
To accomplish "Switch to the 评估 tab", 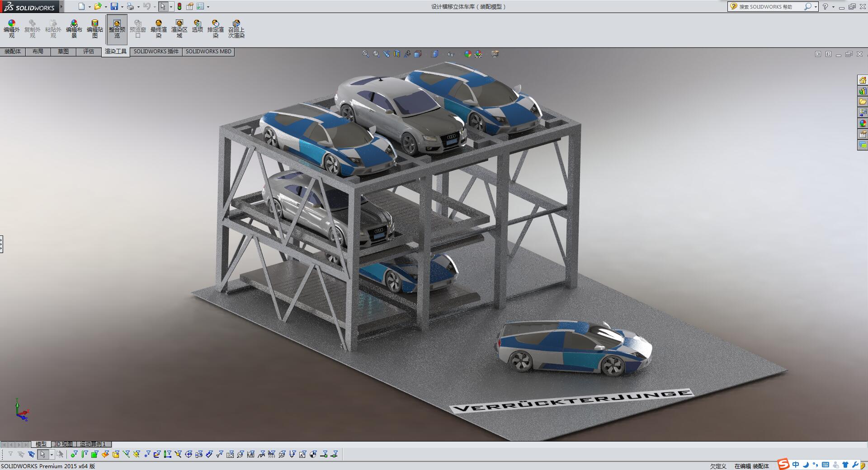I will click(89, 52).
